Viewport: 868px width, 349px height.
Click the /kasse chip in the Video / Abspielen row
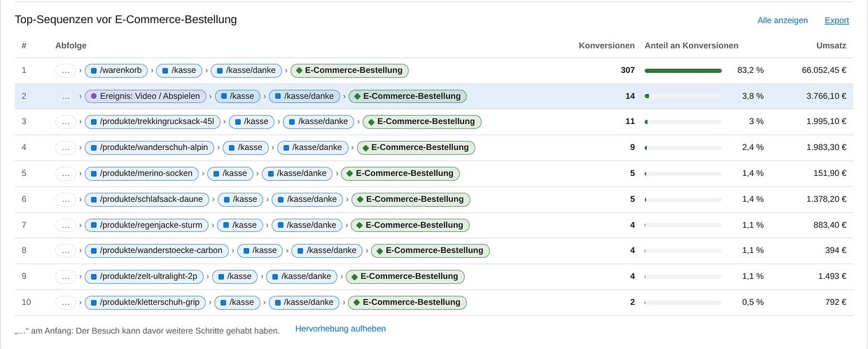(238, 96)
